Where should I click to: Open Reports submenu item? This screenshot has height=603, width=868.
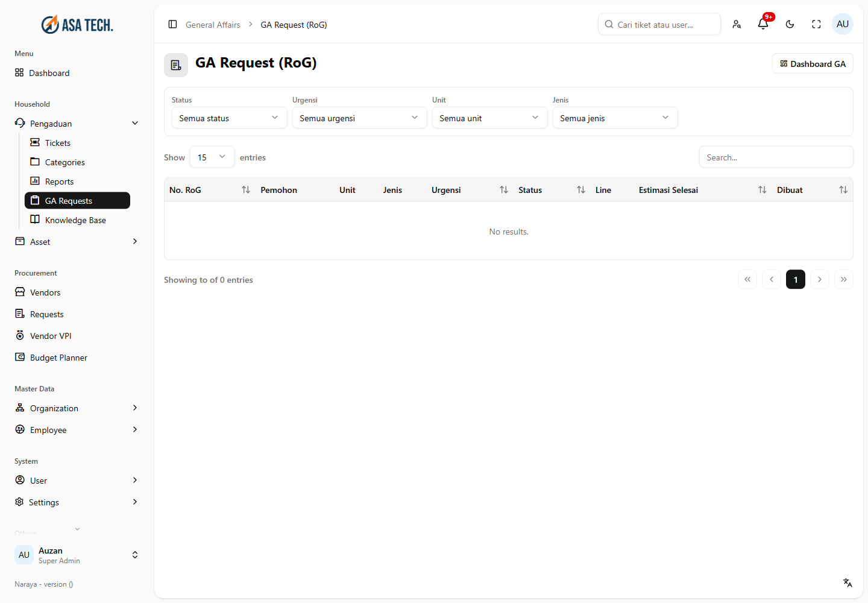point(77,182)
